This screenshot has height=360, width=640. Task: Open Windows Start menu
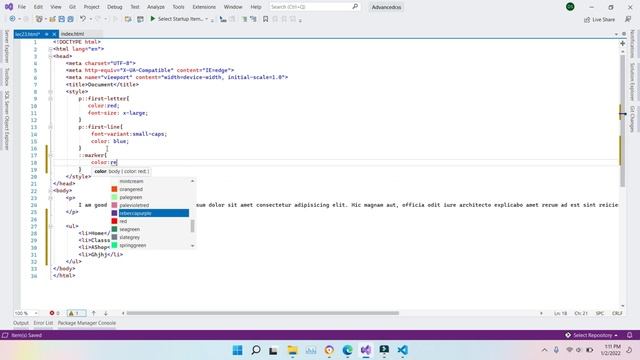237,350
